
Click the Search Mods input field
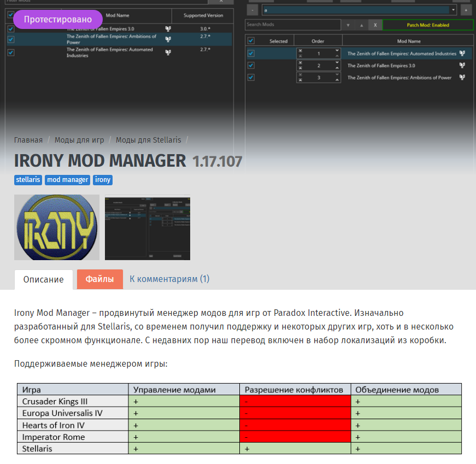pyautogui.click(x=293, y=25)
